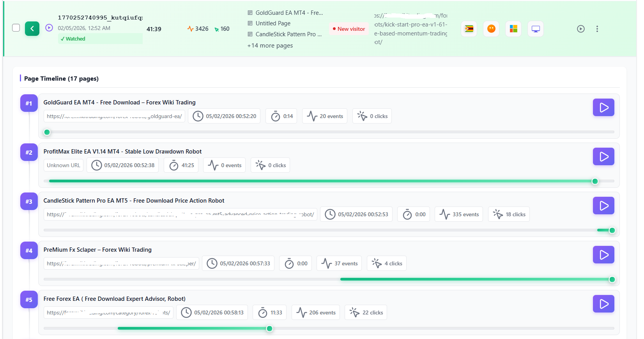Image resolution: width=644 pixels, height=339 pixels.
Task: Select the #2 ProfitMax Elite page badge
Action: [29, 152]
